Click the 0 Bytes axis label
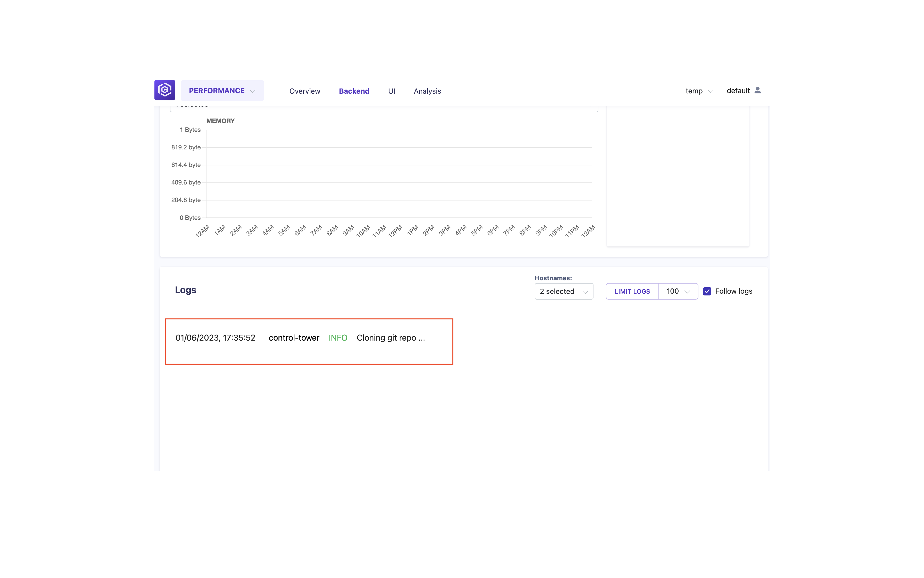This screenshot has width=924, height=578. coord(190,218)
